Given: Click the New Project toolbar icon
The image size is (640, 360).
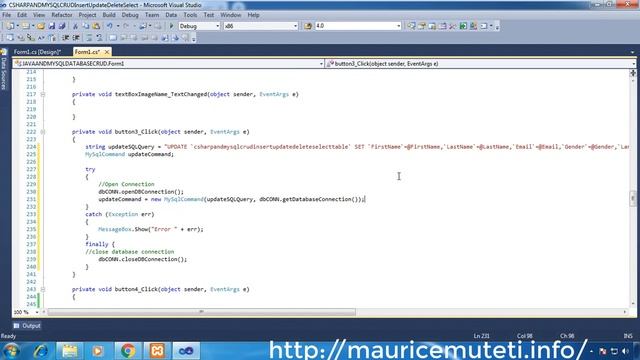Looking at the screenshot, I should point(10,26).
